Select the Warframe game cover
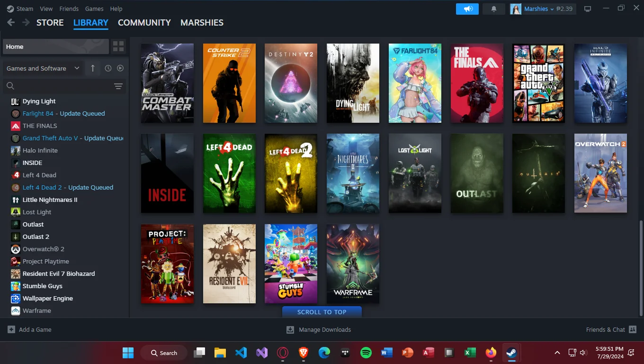This screenshot has width=644, height=364. point(353,264)
